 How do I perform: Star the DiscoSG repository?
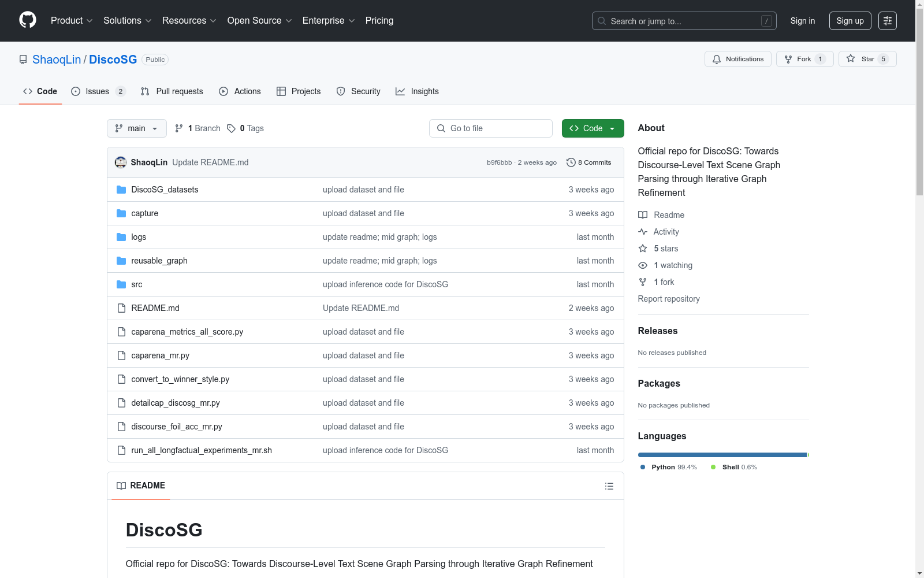(867, 59)
